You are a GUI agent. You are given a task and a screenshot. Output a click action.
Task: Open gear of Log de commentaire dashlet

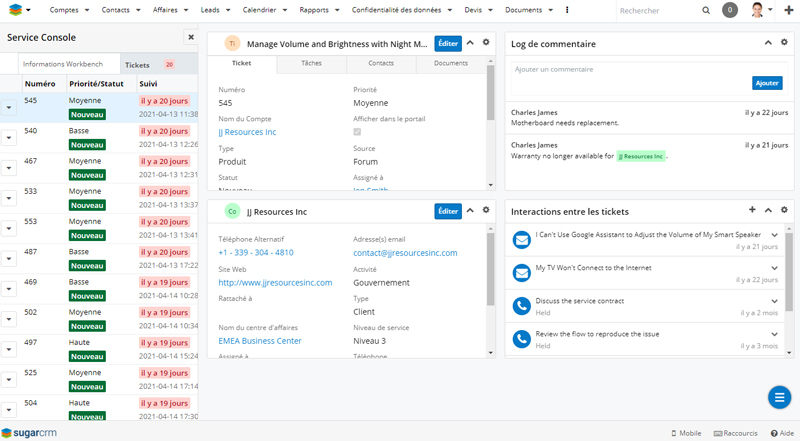784,42
